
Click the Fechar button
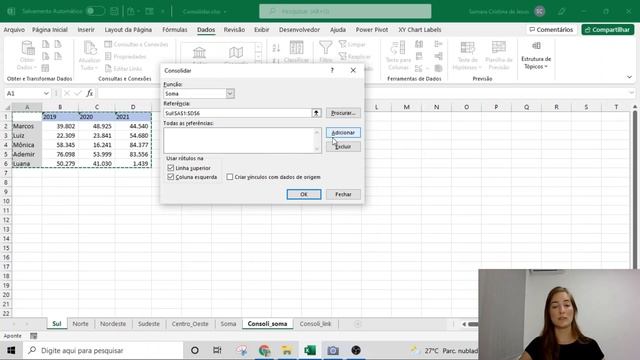coord(343,194)
